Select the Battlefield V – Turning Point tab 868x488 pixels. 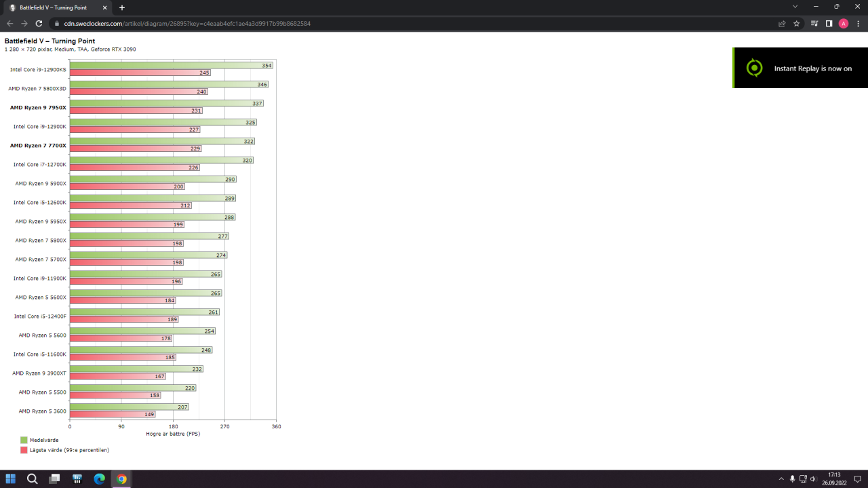tap(60, 7)
